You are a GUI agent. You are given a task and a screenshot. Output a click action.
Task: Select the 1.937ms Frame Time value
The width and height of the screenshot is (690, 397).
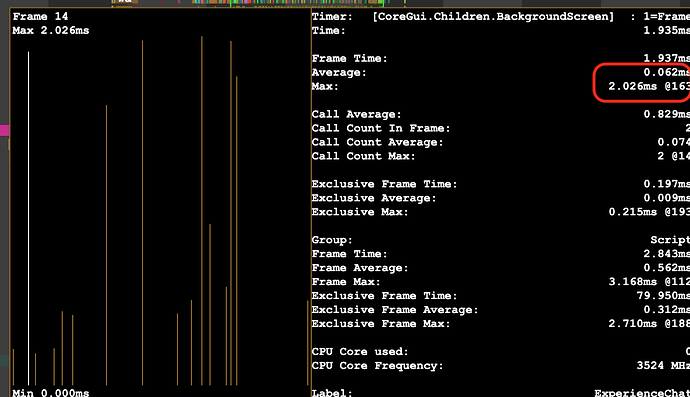click(x=666, y=59)
